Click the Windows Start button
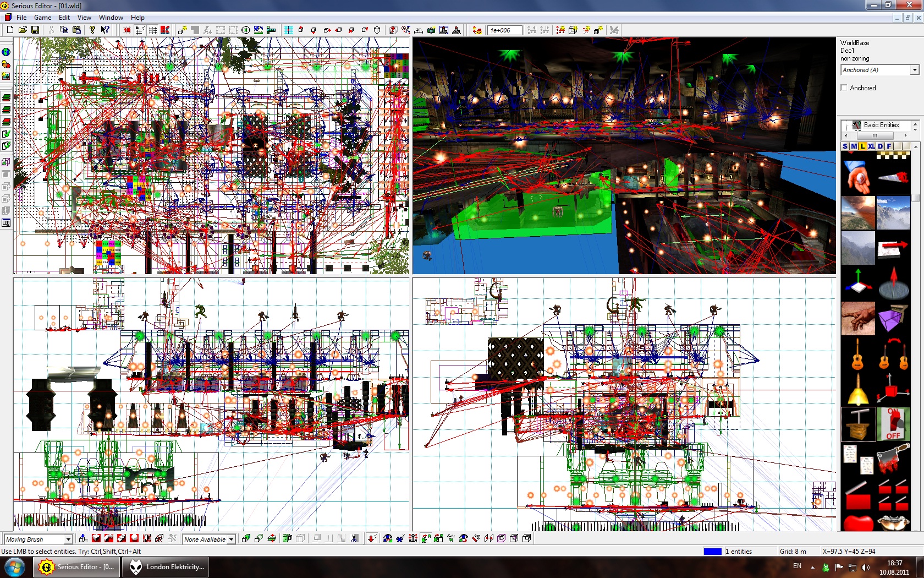Screen dimensions: 924x578 15,566
